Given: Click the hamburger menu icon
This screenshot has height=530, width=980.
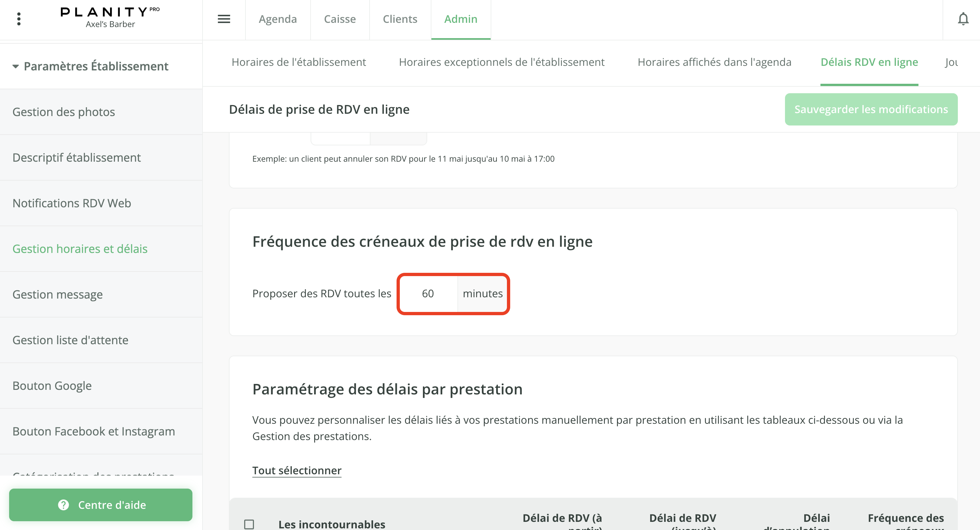Looking at the screenshot, I should [x=224, y=19].
